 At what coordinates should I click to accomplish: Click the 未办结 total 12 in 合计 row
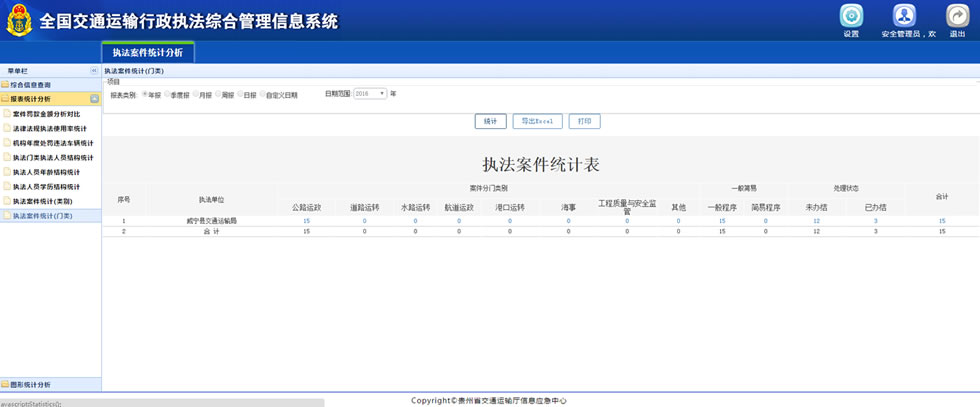(x=816, y=231)
